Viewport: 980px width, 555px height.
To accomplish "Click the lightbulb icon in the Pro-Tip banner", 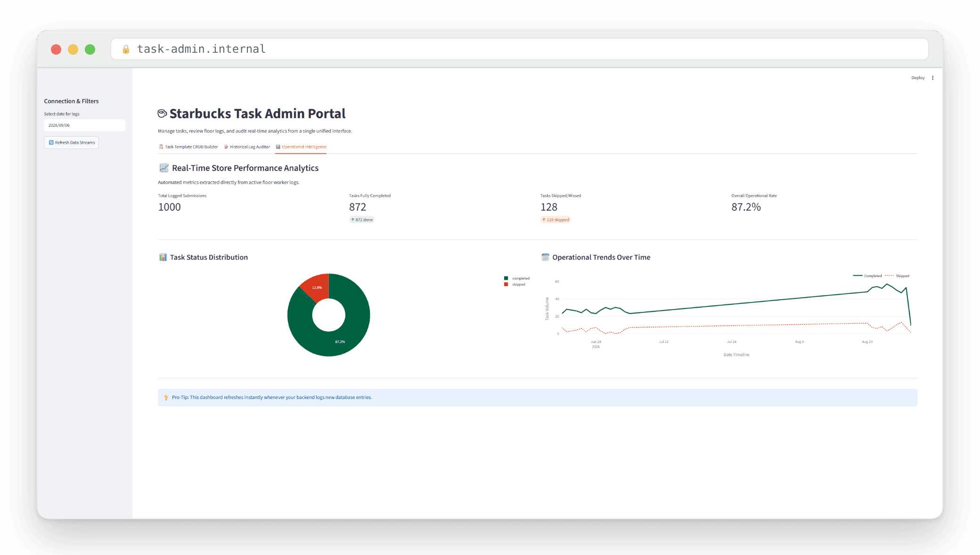I will tap(166, 398).
